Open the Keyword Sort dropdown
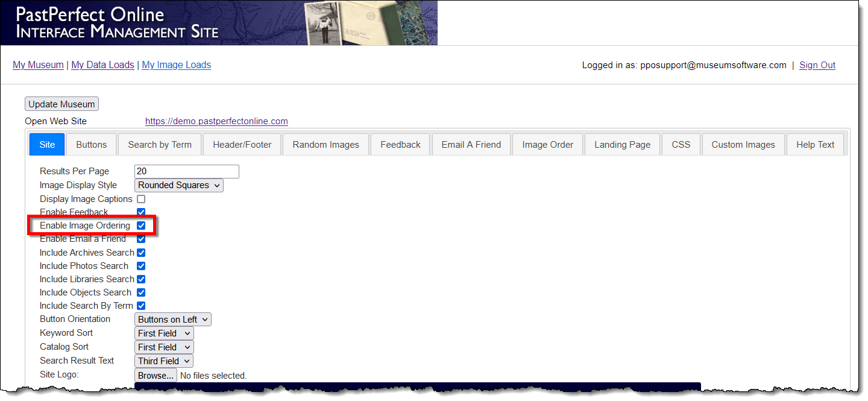This screenshot has width=868, height=401. [164, 333]
